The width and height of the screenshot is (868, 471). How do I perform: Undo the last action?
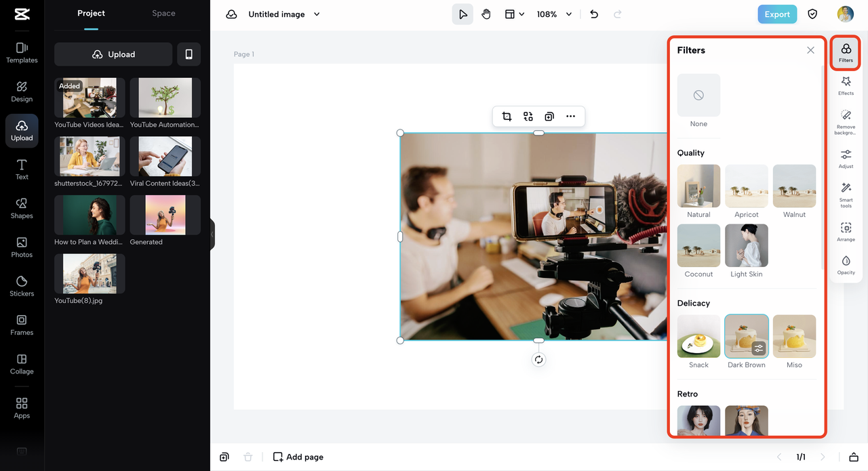coord(594,14)
